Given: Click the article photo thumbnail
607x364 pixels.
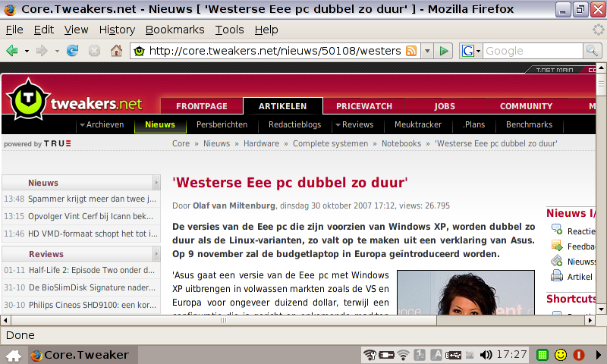Looking at the screenshot, I should point(466,293).
